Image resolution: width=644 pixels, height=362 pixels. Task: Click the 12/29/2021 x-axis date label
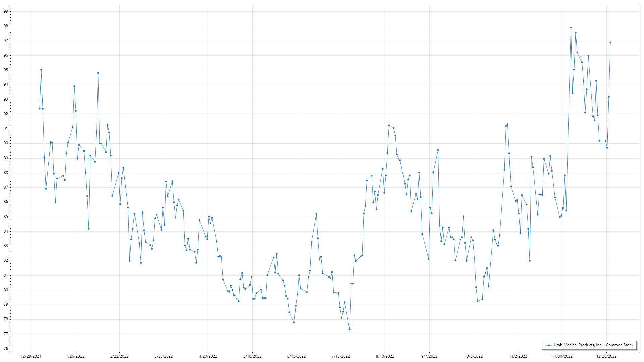(x=31, y=356)
